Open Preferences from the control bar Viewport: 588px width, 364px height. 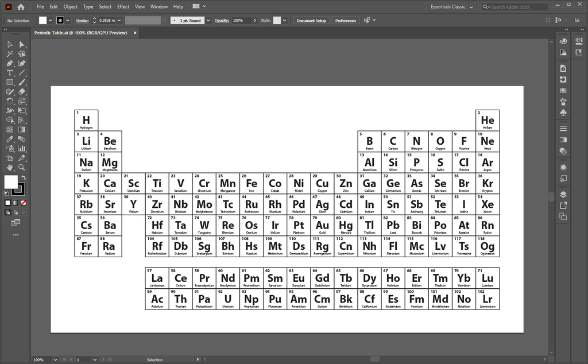[345, 21]
